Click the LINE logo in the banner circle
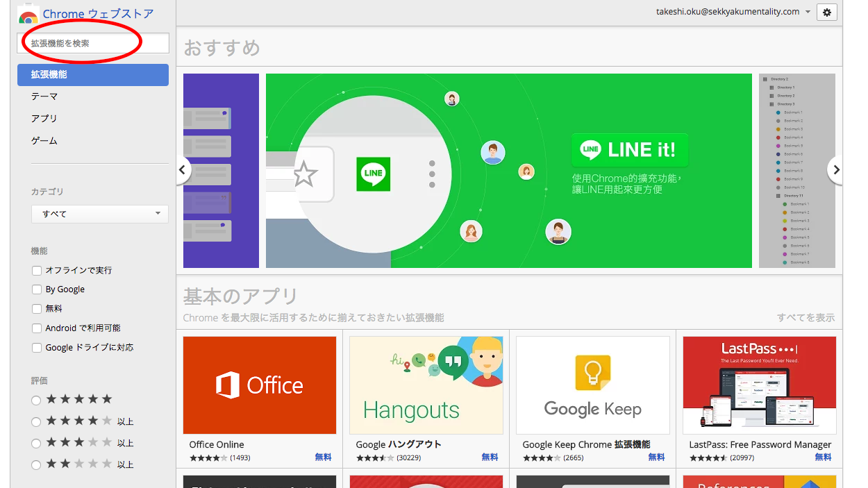 pos(374,174)
